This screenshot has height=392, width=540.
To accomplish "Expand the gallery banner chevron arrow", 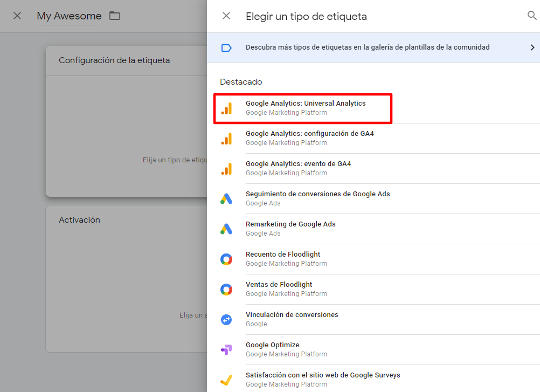I will [x=532, y=47].
